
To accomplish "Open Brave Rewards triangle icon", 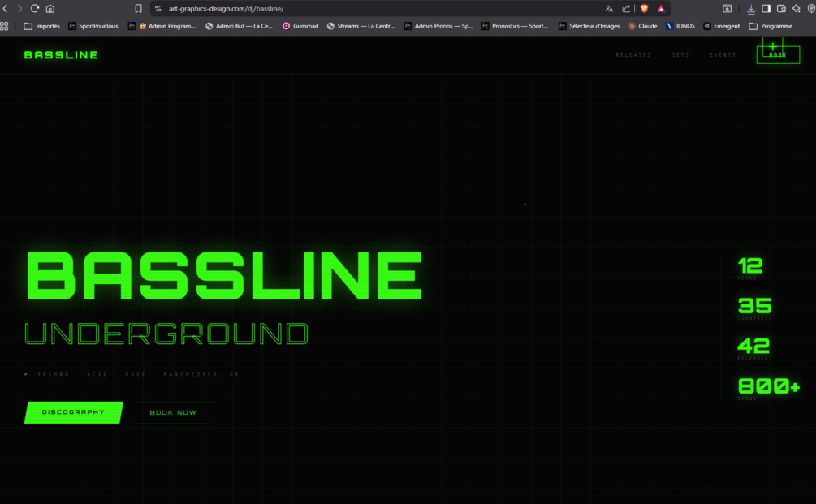I will coord(661,8).
